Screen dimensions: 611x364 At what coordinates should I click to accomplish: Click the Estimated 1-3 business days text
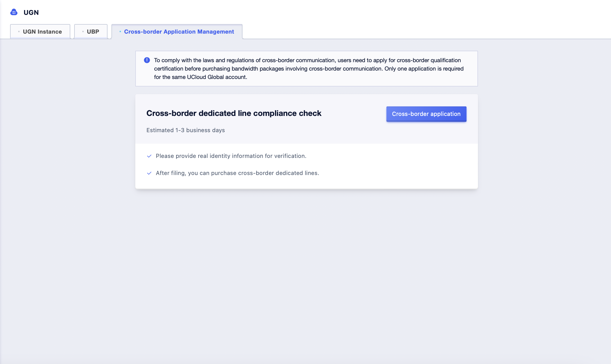click(186, 130)
